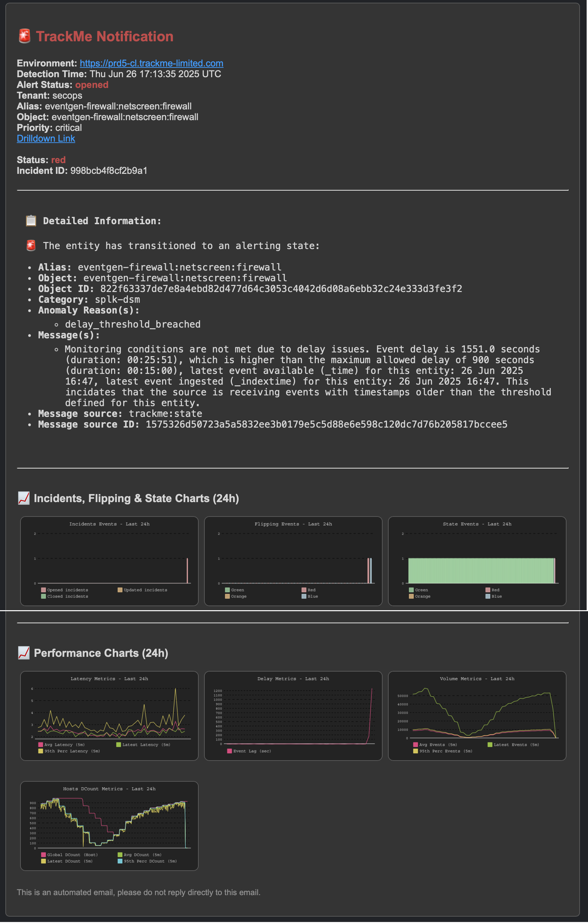This screenshot has height=923, width=588.
Task: Collapse the Detailed Information section
Action: 102,221
